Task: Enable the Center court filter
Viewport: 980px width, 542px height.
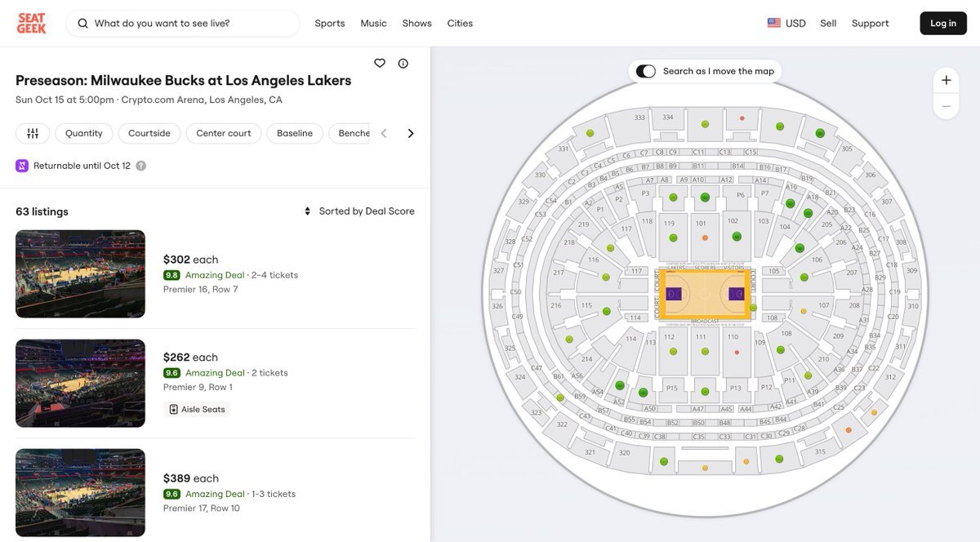Action: [x=224, y=133]
